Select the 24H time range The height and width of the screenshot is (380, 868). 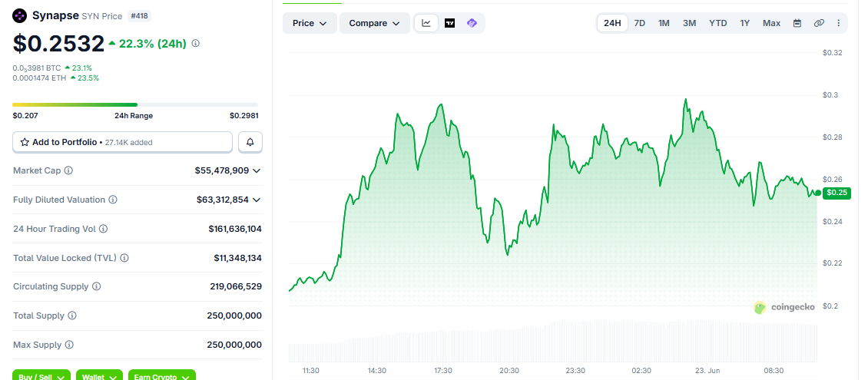[x=612, y=23]
